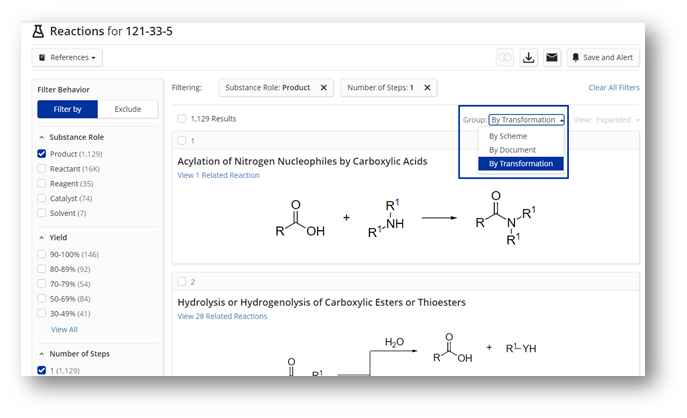
Task: Select the Filter by toggle
Action: 67,109
